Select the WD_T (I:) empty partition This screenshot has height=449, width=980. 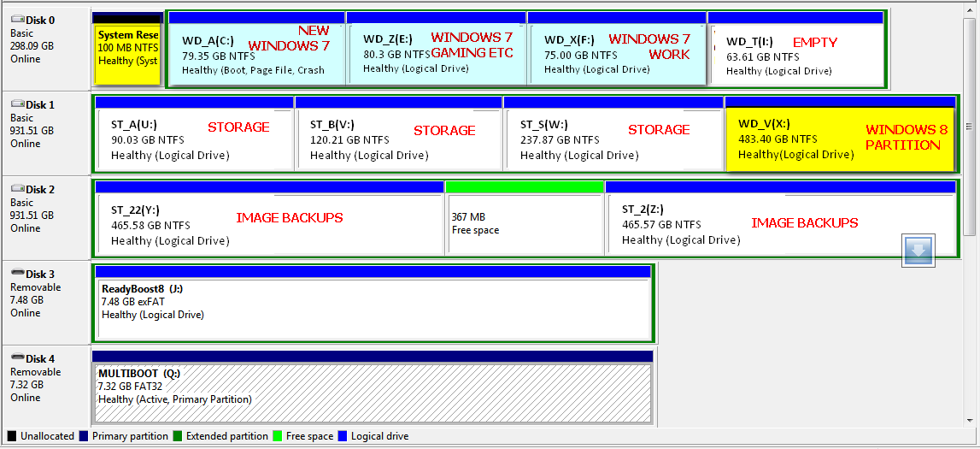point(795,55)
